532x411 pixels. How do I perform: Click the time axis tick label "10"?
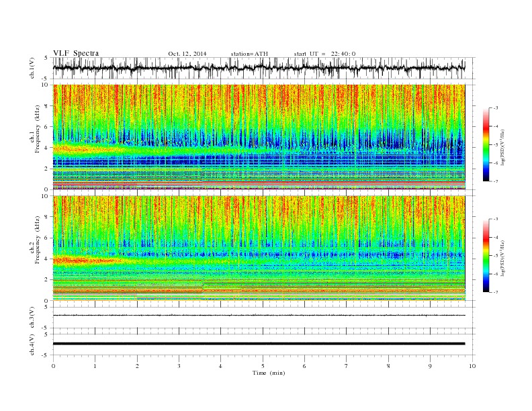click(472, 366)
